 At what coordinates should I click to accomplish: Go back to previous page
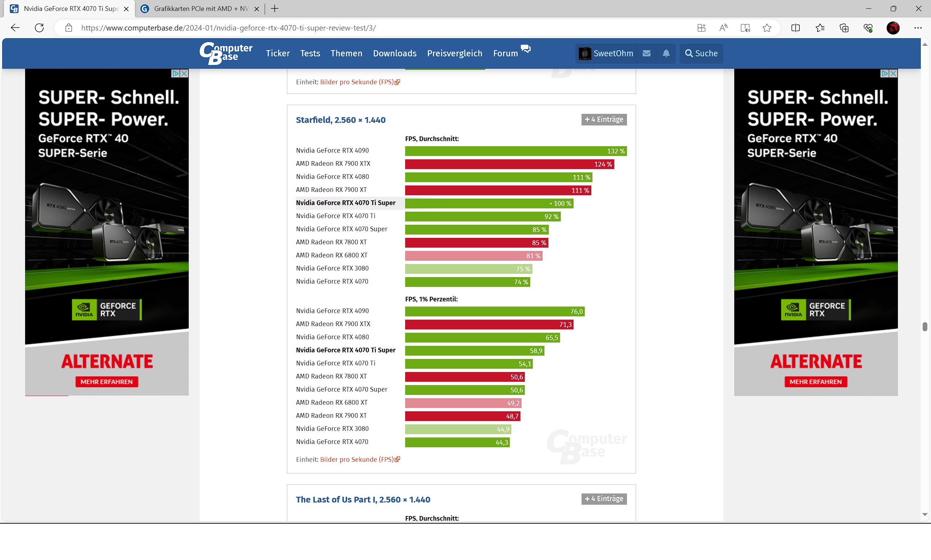click(15, 28)
